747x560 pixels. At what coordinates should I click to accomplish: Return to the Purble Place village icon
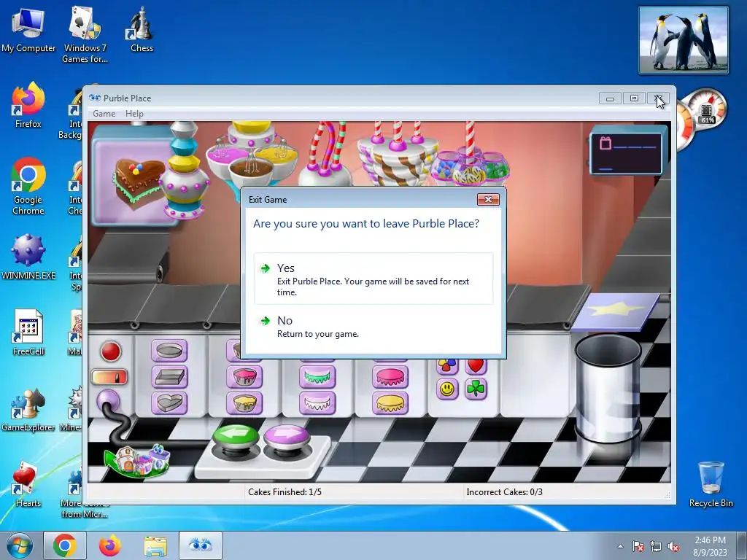point(138,460)
